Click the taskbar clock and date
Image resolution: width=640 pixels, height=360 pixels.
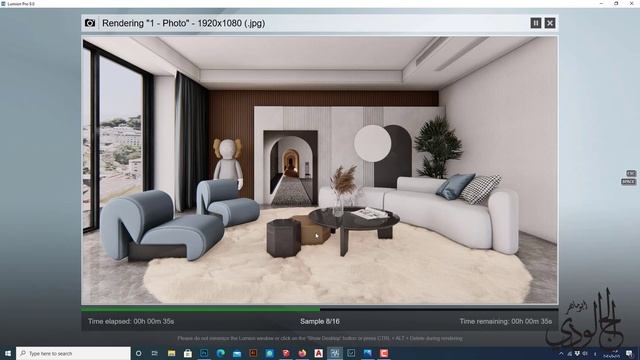611,353
